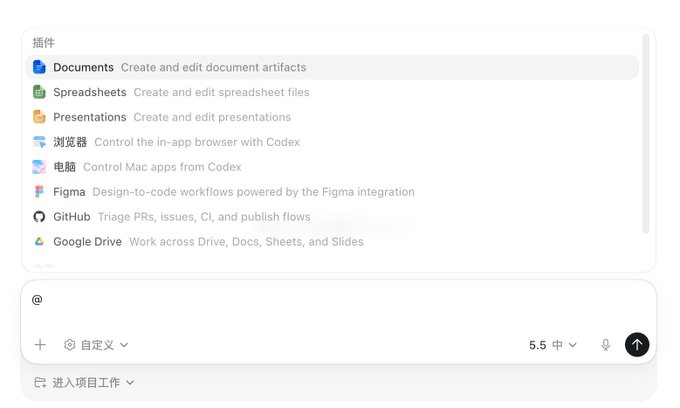Send the message with the arrow button
The height and width of the screenshot is (408, 680).
[637, 345]
